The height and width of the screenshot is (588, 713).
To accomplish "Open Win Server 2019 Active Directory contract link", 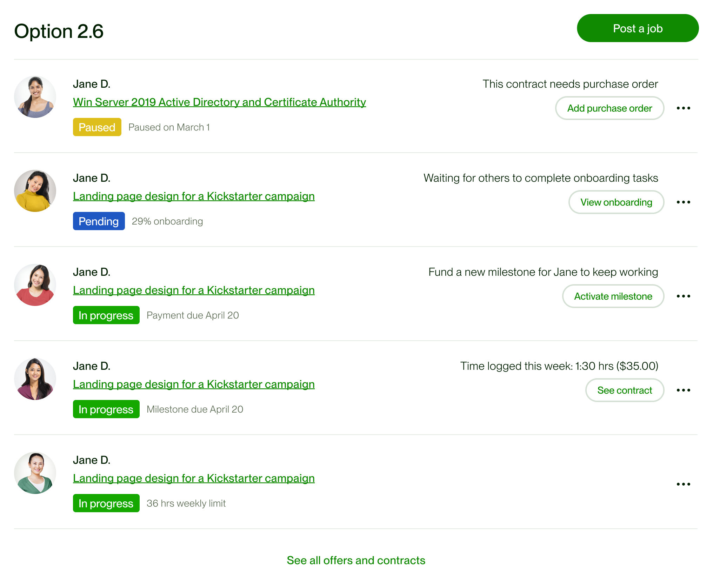I will (219, 102).
